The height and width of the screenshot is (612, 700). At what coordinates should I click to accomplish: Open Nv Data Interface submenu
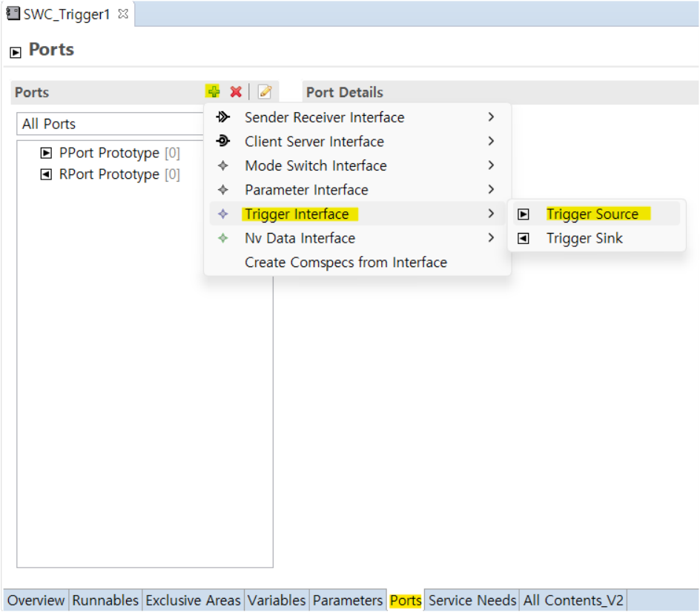point(357,237)
